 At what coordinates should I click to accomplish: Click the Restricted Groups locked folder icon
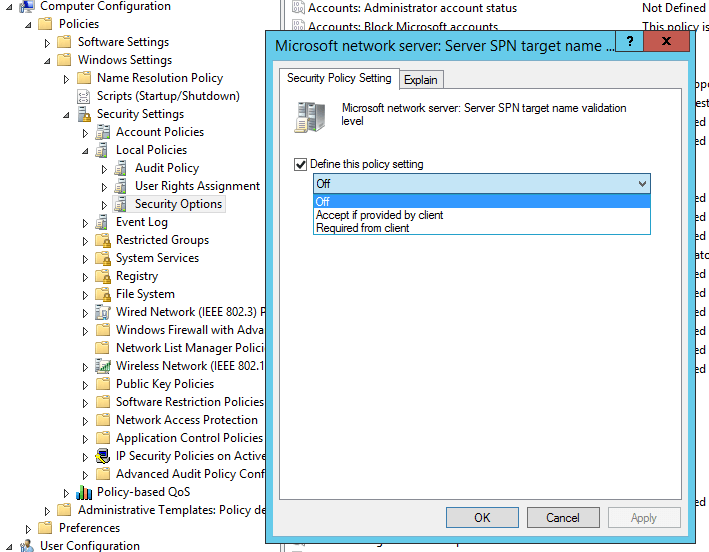[103, 240]
